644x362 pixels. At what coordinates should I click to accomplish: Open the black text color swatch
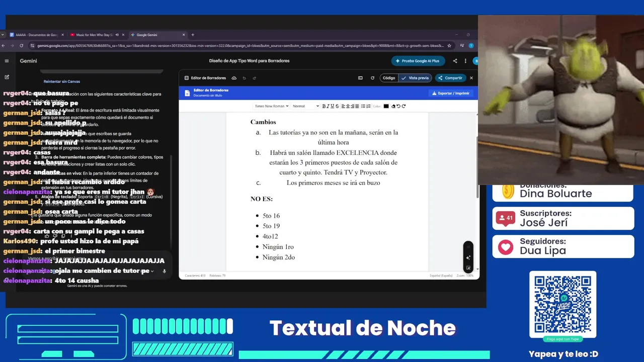coord(386,106)
